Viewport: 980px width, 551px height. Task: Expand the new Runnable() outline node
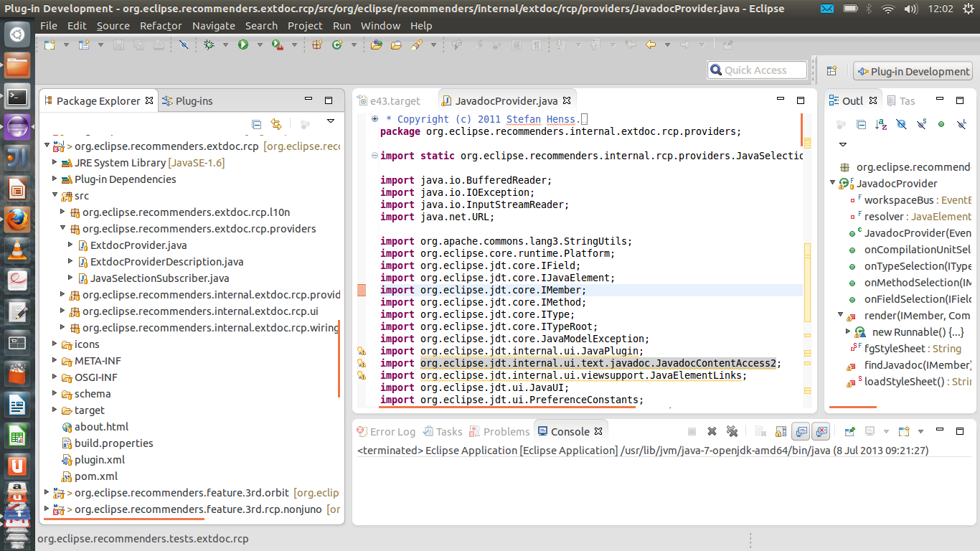tap(849, 331)
